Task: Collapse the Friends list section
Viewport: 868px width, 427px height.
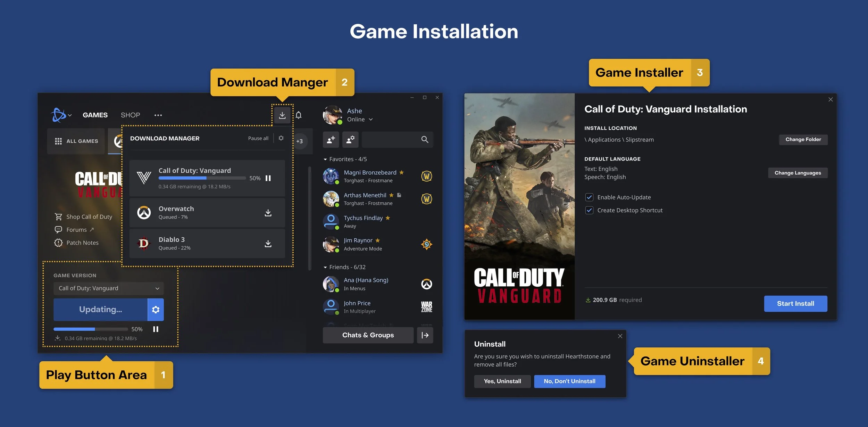Action: coord(325,268)
